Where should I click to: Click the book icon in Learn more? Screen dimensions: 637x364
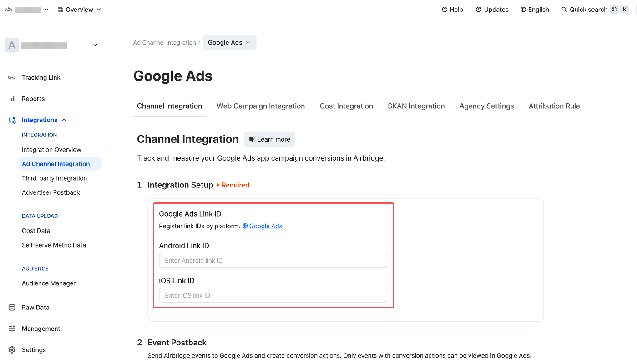pyautogui.click(x=252, y=139)
